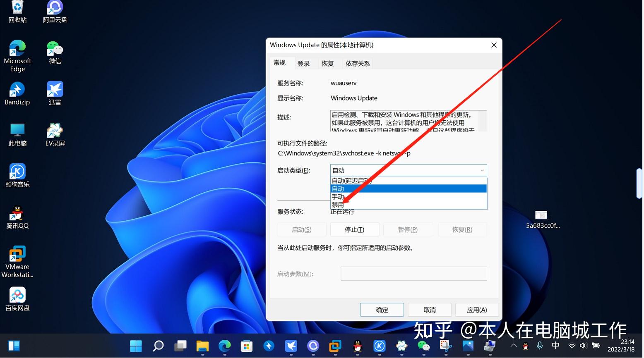Select the EV录屏 desktop shortcut
The height and width of the screenshot is (358, 644).
click(55, 134)
